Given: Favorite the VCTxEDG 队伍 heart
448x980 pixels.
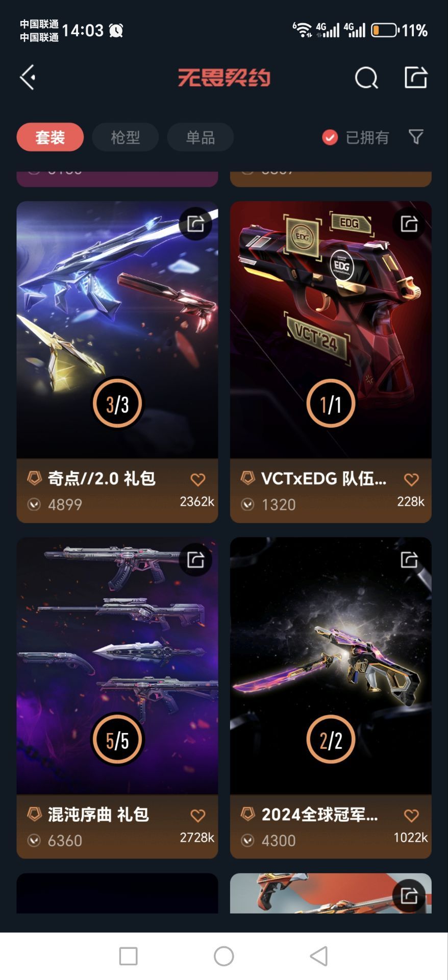Looking at the screenshot, I should [411, 479].
